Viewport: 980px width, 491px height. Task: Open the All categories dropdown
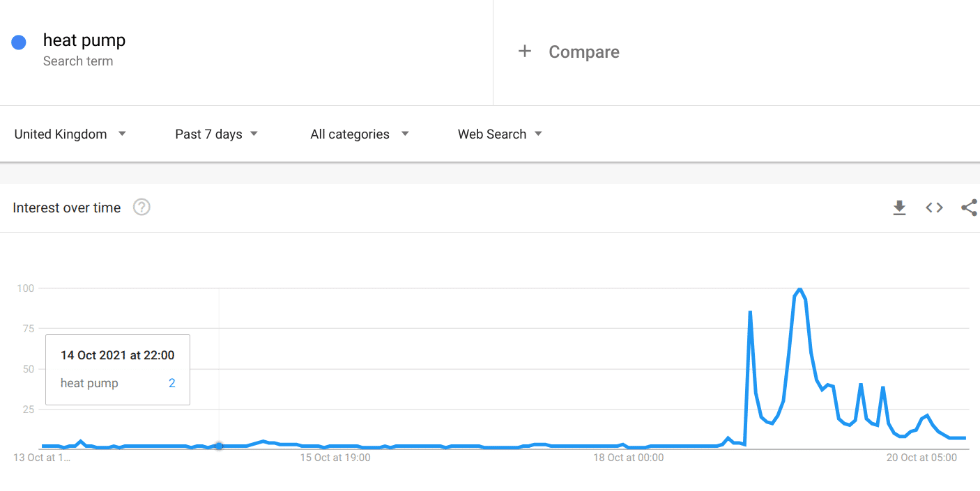point(360,134)
